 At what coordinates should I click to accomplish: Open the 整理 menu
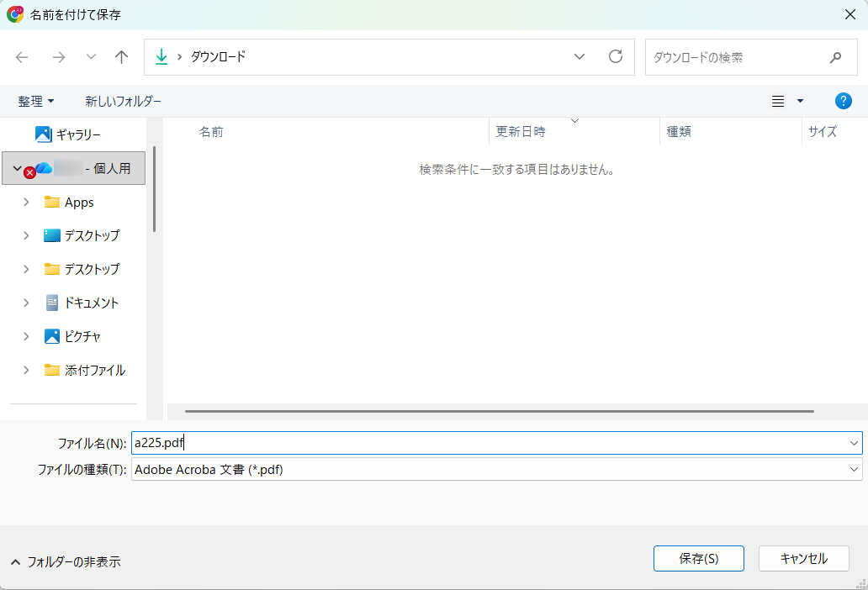coord(36,101)
